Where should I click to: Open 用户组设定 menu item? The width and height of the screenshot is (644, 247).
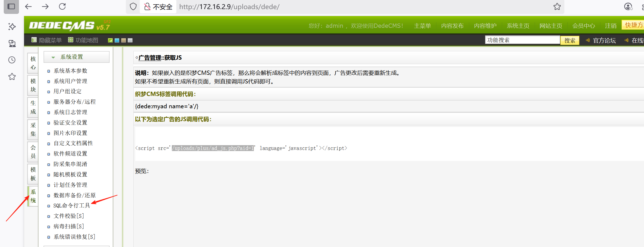click(68, 91)
